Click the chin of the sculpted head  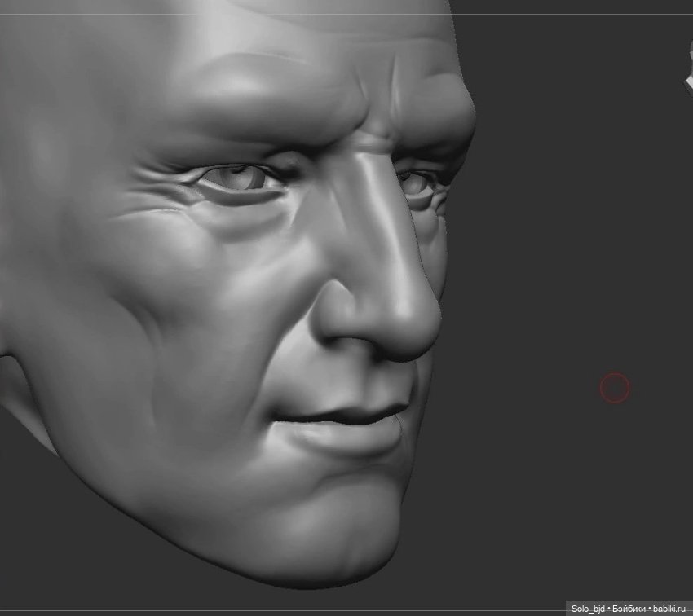click(326, 538)
